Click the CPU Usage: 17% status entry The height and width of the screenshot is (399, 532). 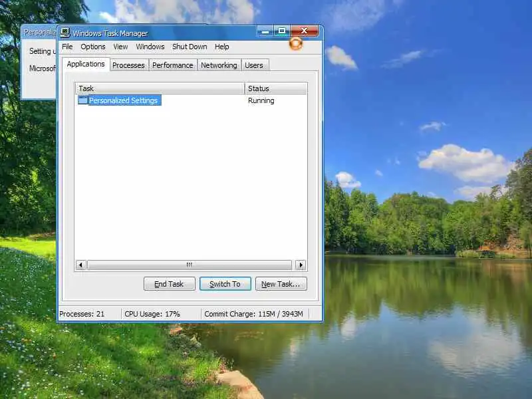(x=152, y=314)
